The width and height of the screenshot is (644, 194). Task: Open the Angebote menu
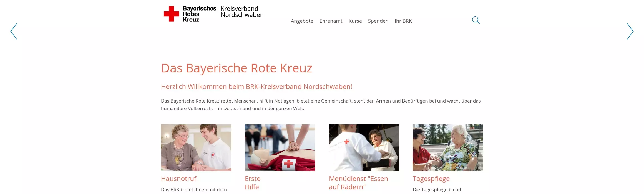[302, 21]
